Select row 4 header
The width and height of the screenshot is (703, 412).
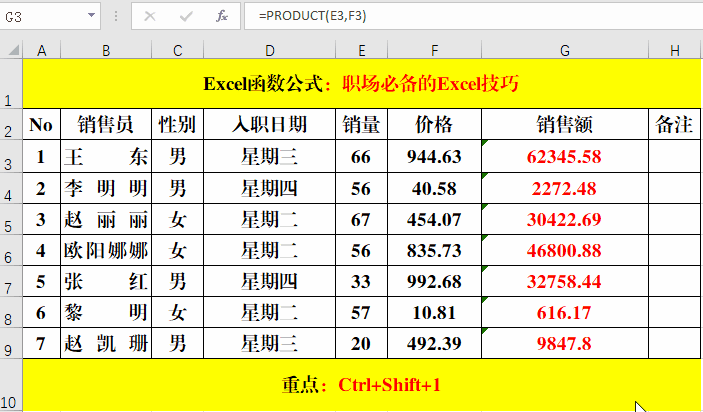pyautogui.click(x=11, y=188)
